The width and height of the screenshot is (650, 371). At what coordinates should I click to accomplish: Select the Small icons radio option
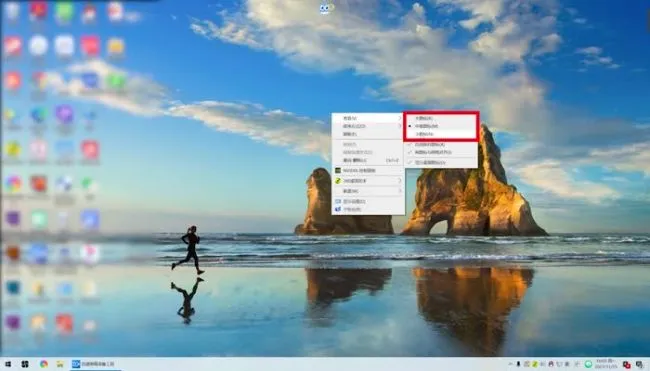(x=441, y=134)
